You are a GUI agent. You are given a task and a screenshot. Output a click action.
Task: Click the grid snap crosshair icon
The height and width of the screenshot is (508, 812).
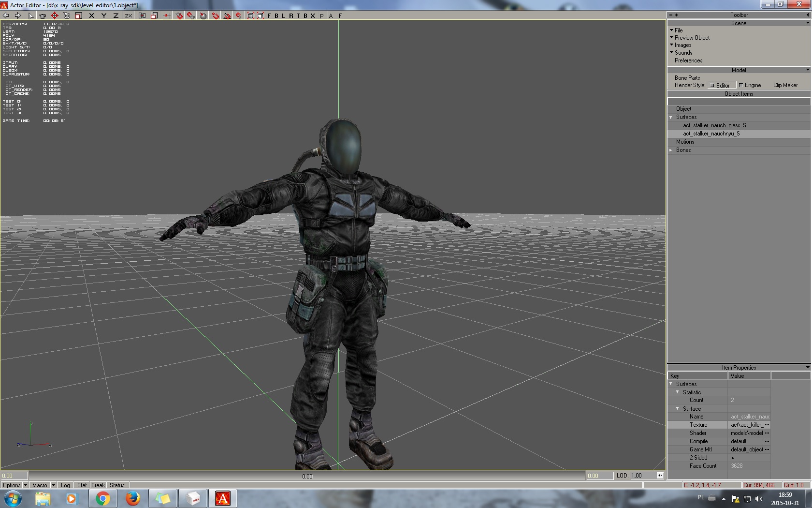pos(166,15)
